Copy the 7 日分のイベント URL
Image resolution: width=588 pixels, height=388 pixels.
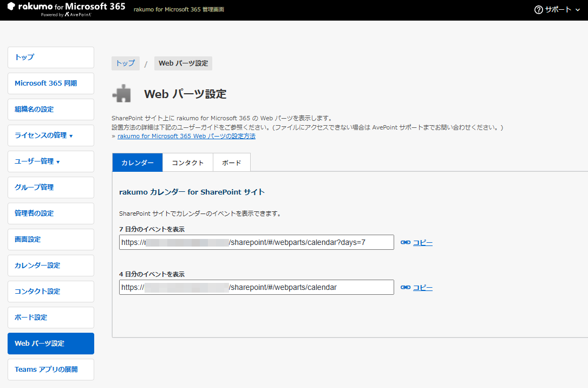[x=423, y=242]
